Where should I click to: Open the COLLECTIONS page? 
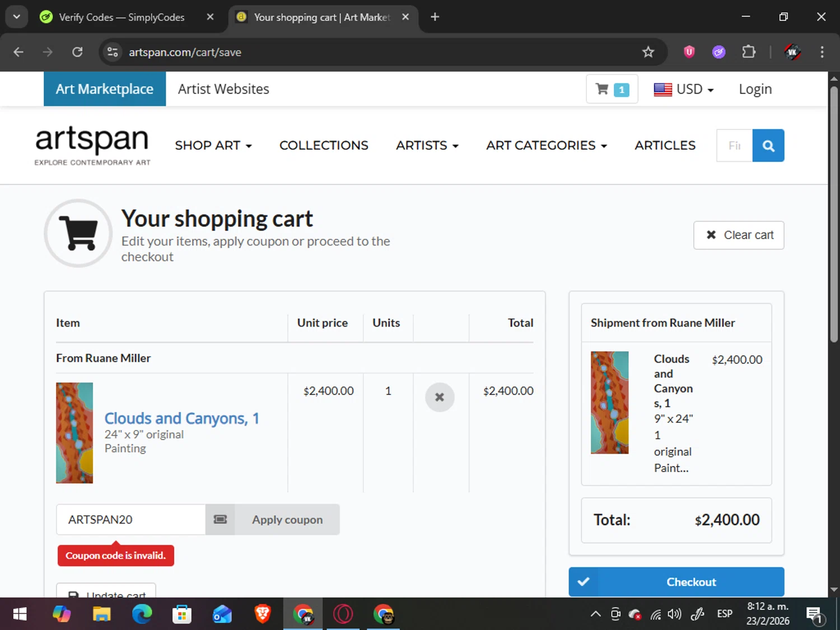(x=324, y=146)
